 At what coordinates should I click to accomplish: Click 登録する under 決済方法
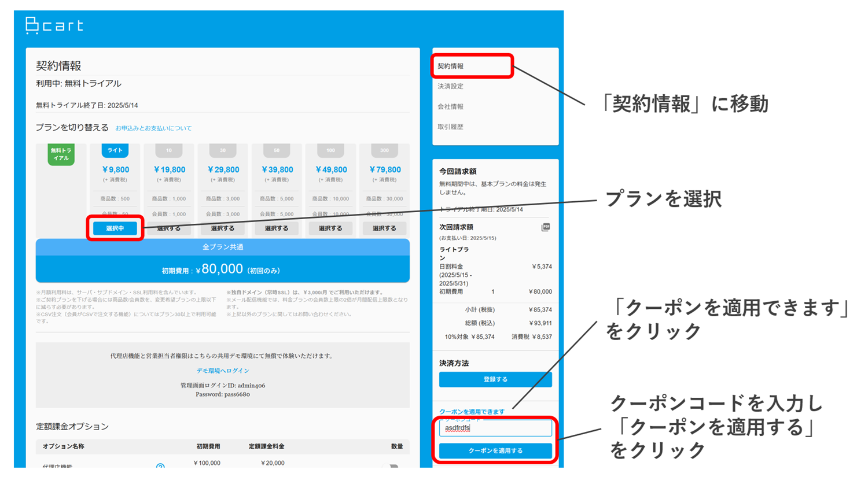(x=495, y=379)
